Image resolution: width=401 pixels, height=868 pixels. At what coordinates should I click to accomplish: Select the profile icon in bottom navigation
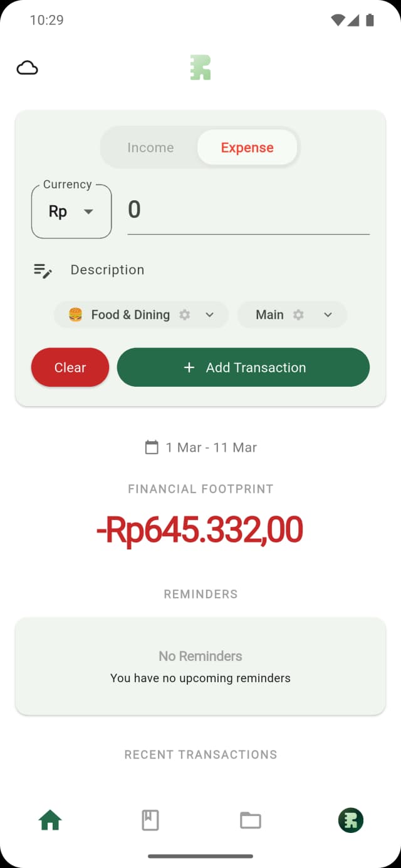click(350, 820)
